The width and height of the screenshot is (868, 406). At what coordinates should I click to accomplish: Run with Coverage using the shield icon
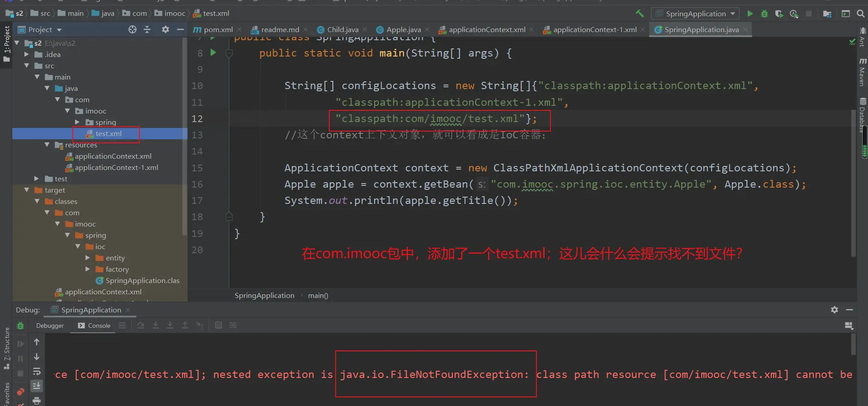tap(778, 14)
